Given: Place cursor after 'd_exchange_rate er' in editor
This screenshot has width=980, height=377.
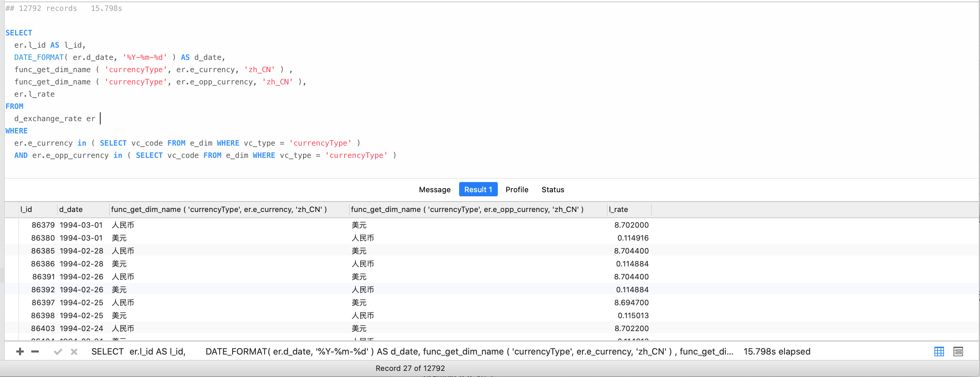Looking at the screenshot, I should point(99,119).
